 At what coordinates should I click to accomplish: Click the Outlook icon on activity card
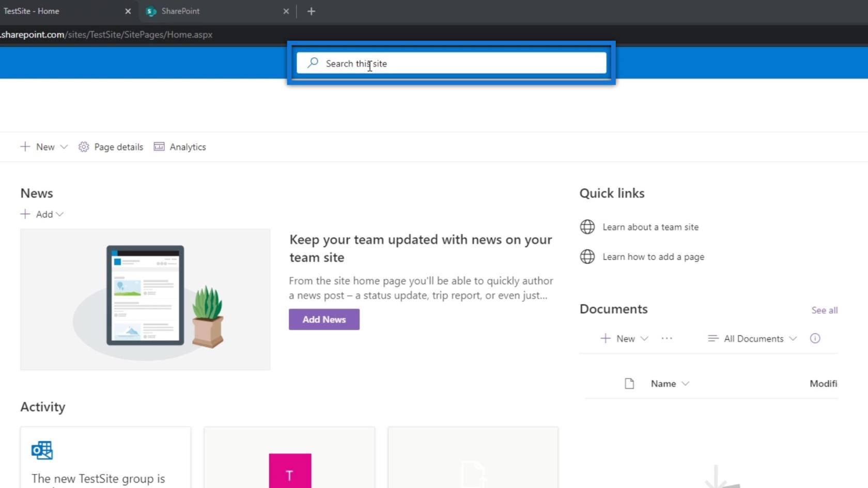coord(42,450)
